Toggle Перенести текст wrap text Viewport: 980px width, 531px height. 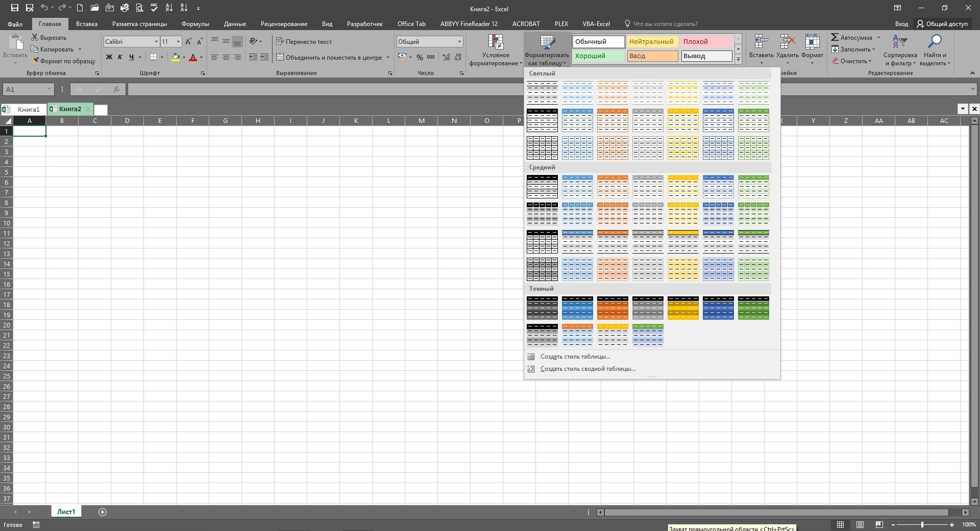(304, 41)
